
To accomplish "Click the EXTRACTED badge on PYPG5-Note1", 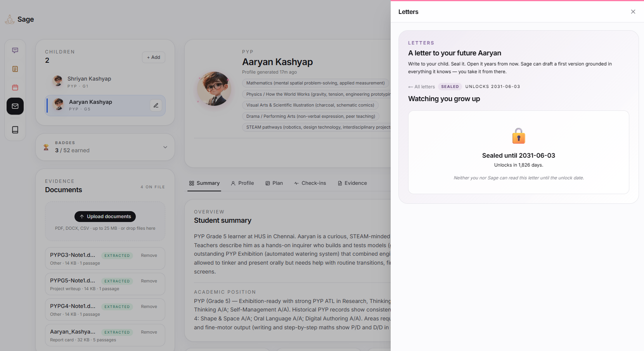I will [117, 281].
